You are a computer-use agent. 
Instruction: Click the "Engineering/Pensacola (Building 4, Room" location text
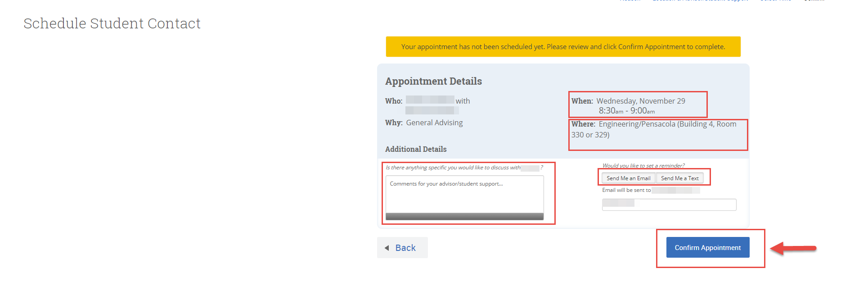[667, 124]
